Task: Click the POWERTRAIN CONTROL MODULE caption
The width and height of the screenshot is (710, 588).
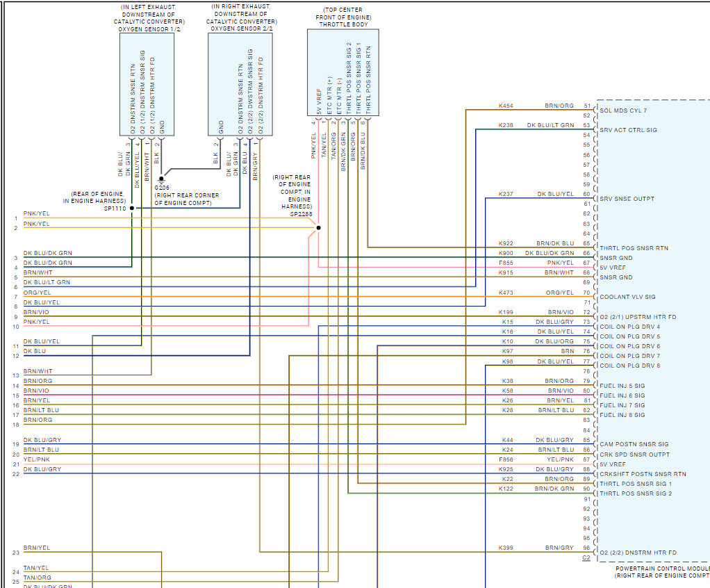Action: tap(663, 569)
